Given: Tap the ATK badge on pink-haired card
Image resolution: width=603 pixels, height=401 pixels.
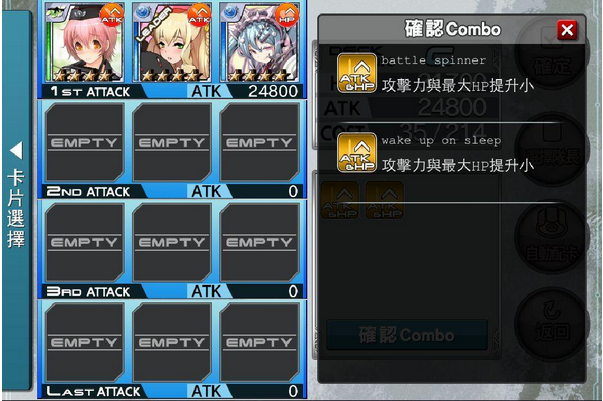Looking at the screenshot, I should tap(112, 15).
